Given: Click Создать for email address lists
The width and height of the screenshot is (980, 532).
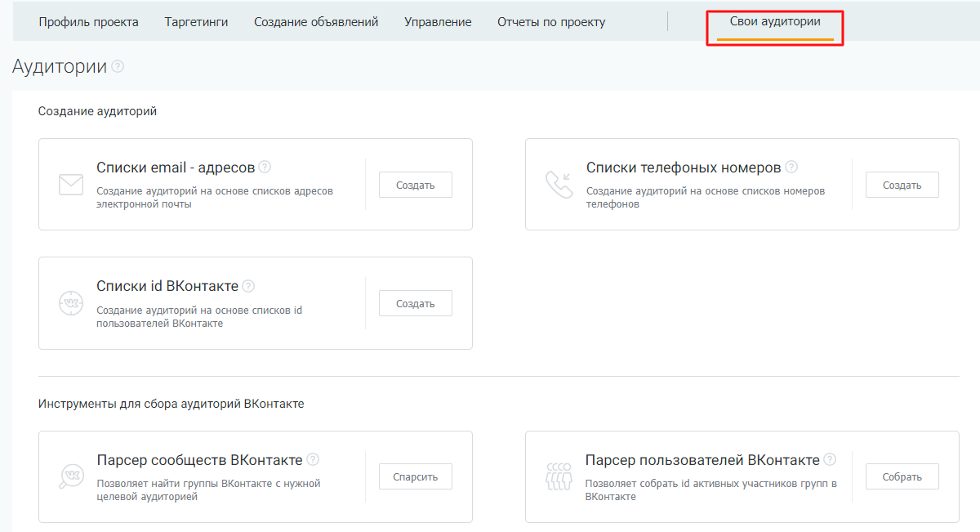Looking at the screenshot, I should coord(416,185).
